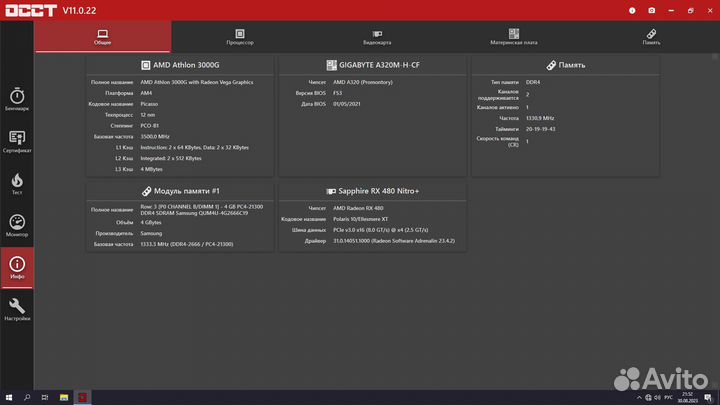Switch to the Процессор tab

click(x=240, y=37)
